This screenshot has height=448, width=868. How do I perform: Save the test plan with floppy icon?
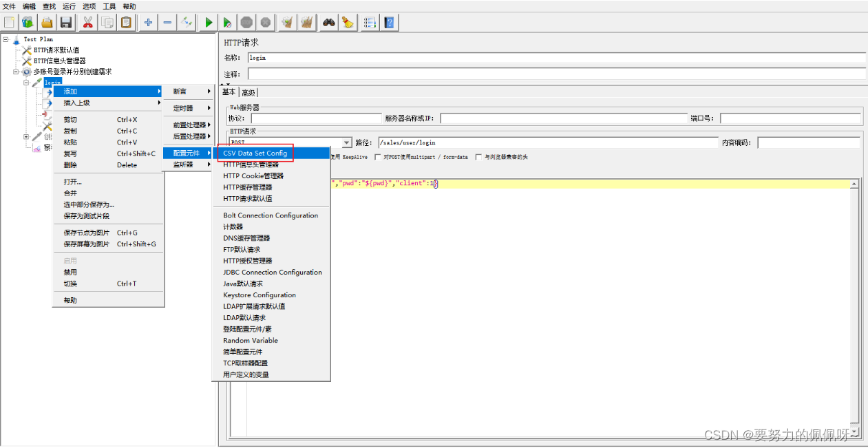point(66,23)
